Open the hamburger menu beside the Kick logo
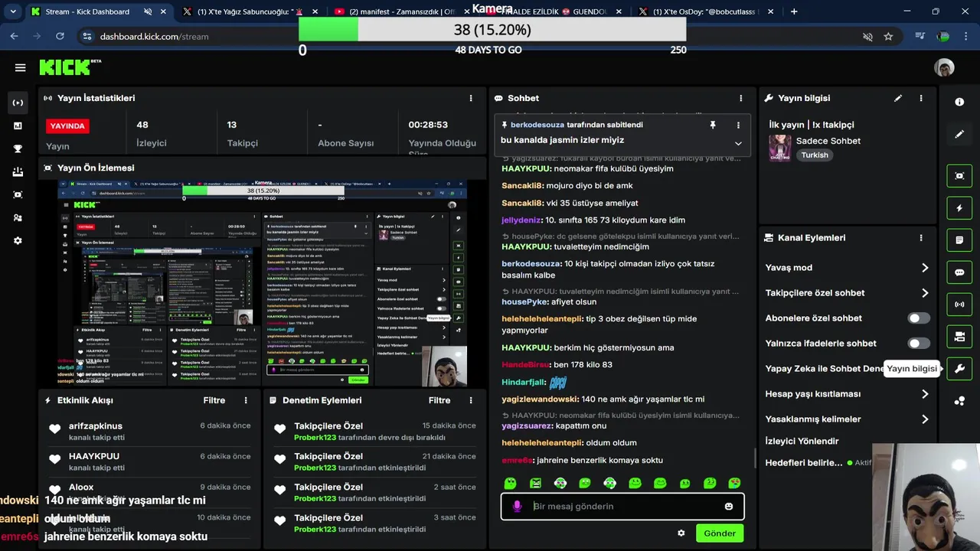 [x=21, y=67]
